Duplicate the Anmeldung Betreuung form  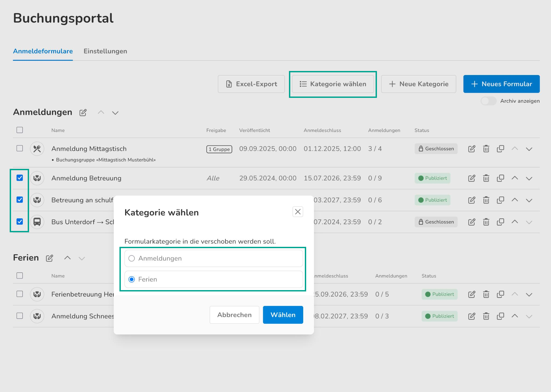point(500,178)
